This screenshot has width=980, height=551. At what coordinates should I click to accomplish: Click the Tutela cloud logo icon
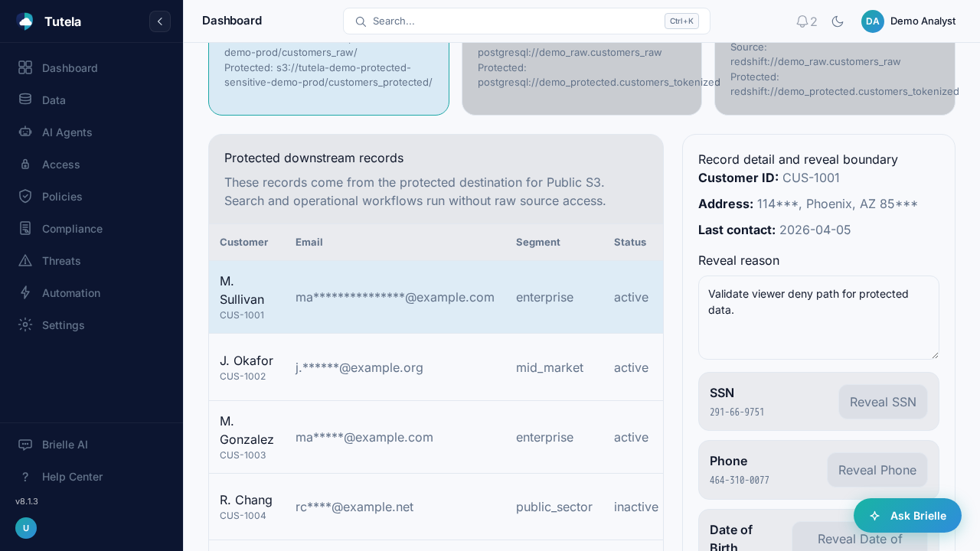click(x=24, y=21)
